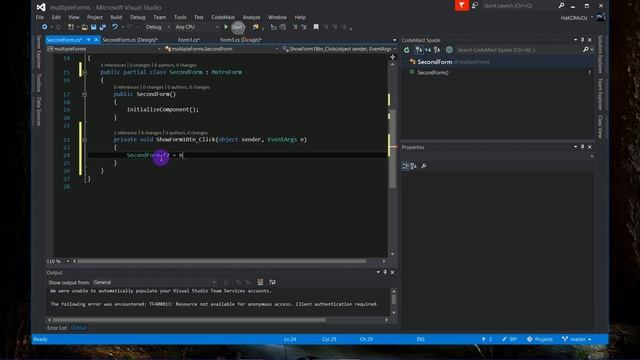Click the CodeMaid Spade refresh icon

point(407,50)
